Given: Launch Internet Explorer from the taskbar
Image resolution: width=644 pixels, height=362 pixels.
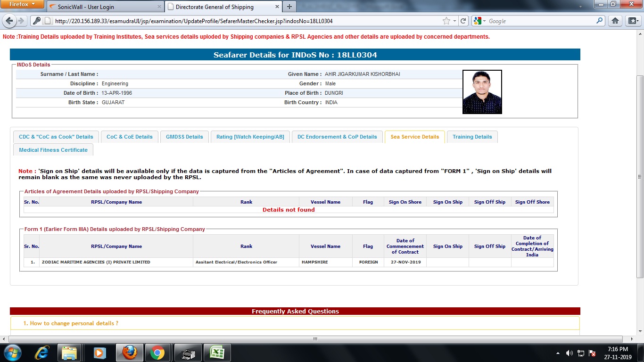Looking at the screenshot, I should pyautogui.click(x=43, y=352).
